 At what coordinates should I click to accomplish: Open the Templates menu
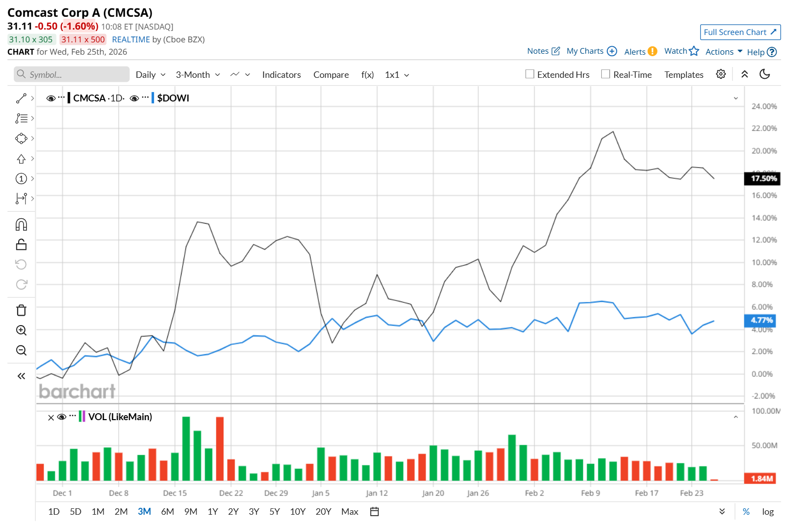pos(684,74)
